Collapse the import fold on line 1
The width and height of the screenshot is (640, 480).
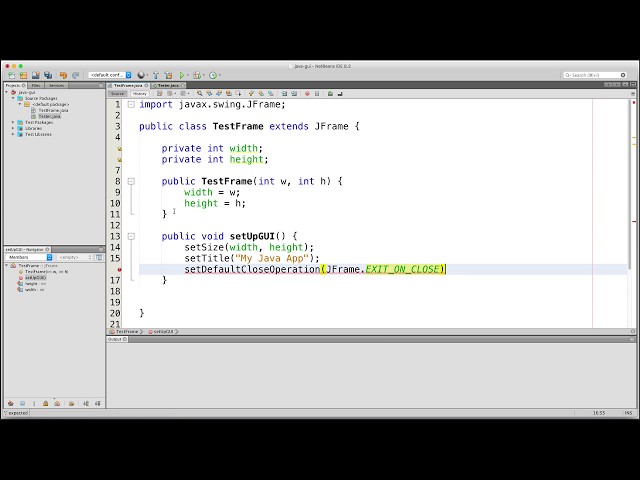[x=131, y=104]
